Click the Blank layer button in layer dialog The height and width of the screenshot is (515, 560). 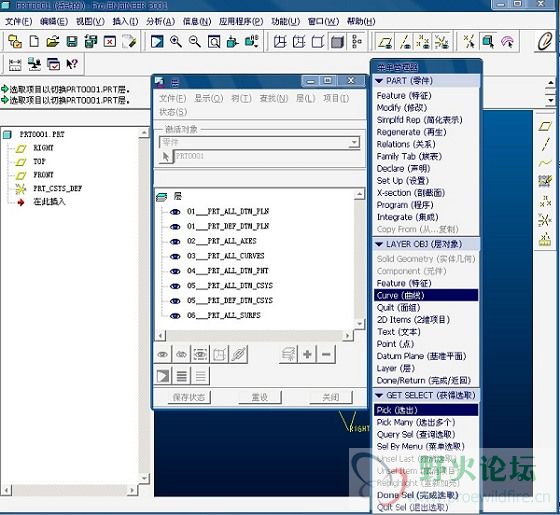click(x=181, y=354)
